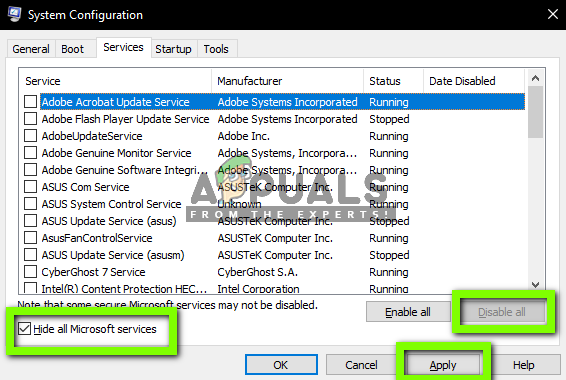
Task: Click the scrollbar down arrow in services list
Action: (x=535, y=285)
